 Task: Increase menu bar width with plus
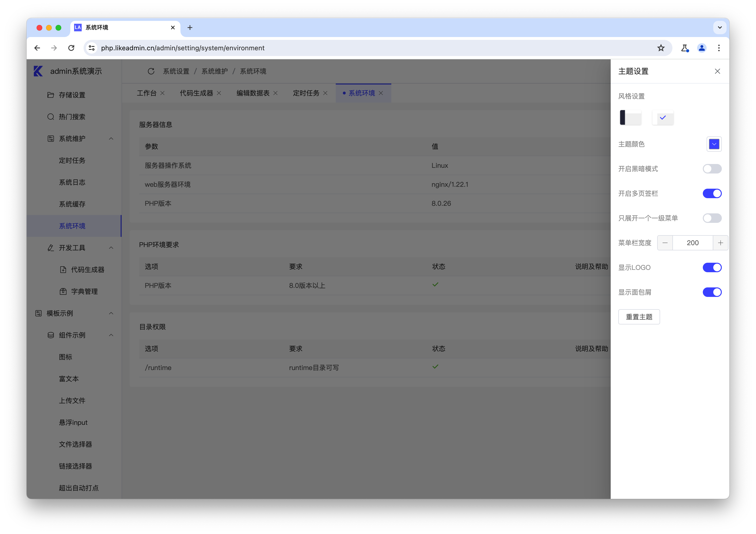[x=720, y=243]
